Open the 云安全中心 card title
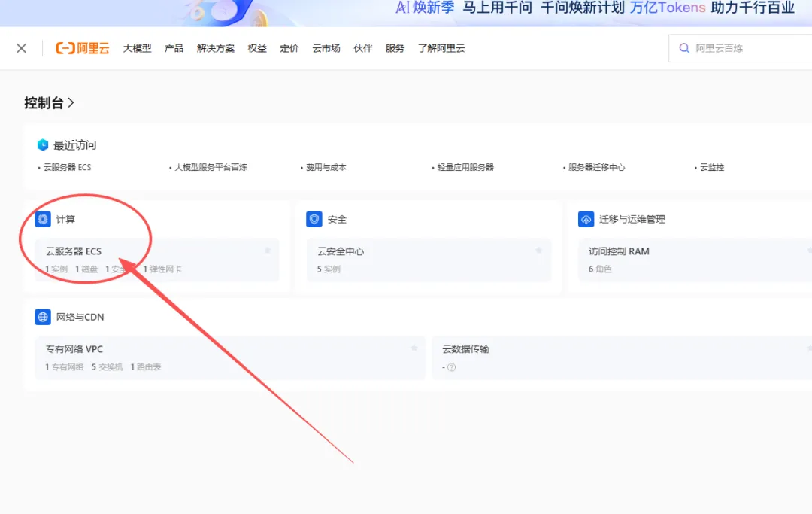 click(341, 251)
